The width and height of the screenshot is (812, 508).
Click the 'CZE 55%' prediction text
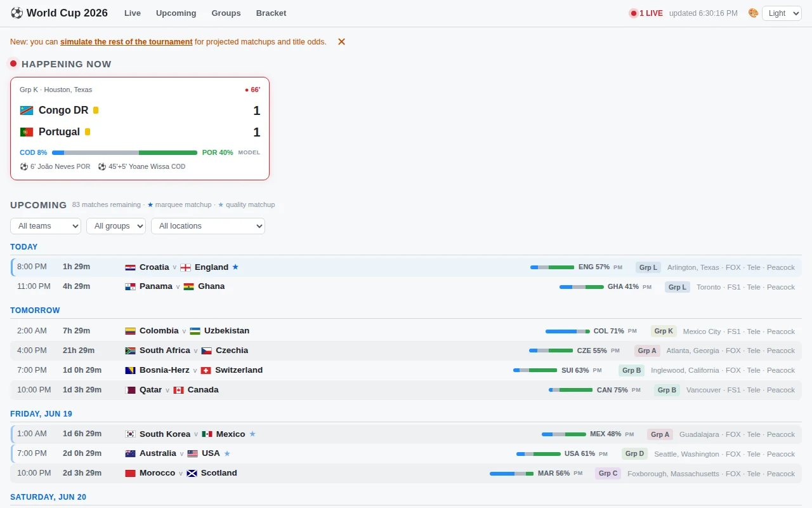[x=592, y=351]
